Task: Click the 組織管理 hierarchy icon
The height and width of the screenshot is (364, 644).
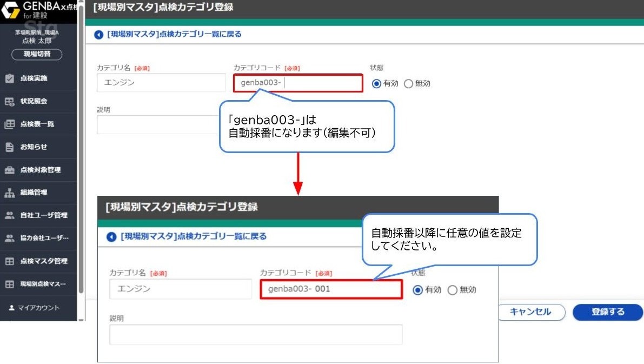Action: pos(9,193)
